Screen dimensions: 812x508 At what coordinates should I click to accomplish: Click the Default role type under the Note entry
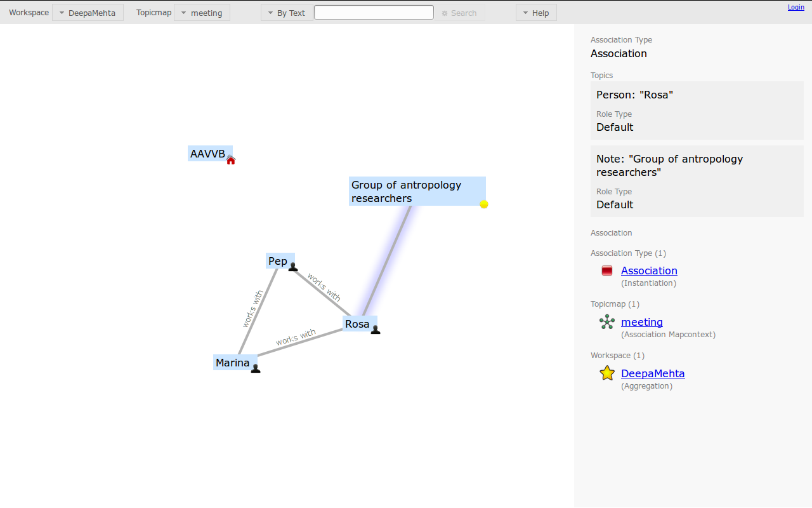pos(615,204)
